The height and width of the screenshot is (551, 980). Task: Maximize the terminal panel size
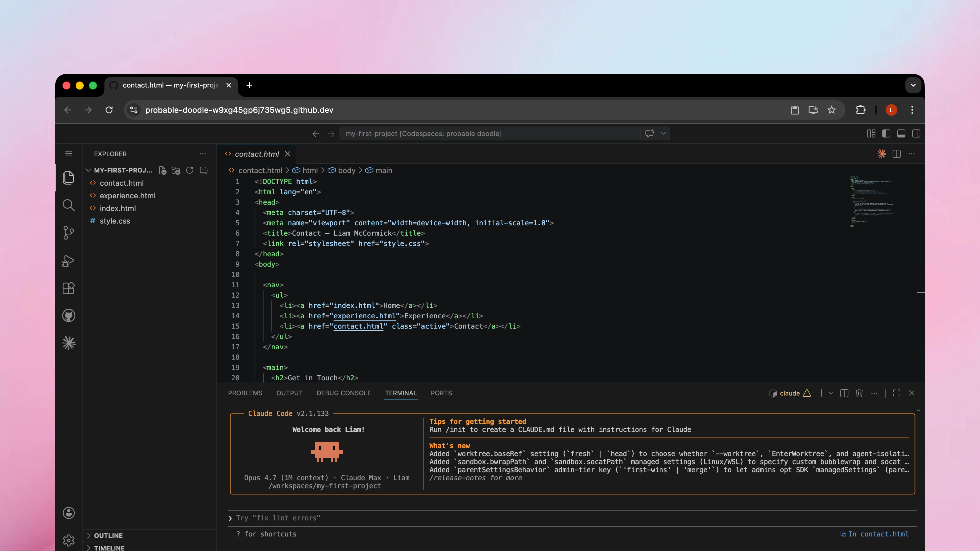click(x=897, y=393)
